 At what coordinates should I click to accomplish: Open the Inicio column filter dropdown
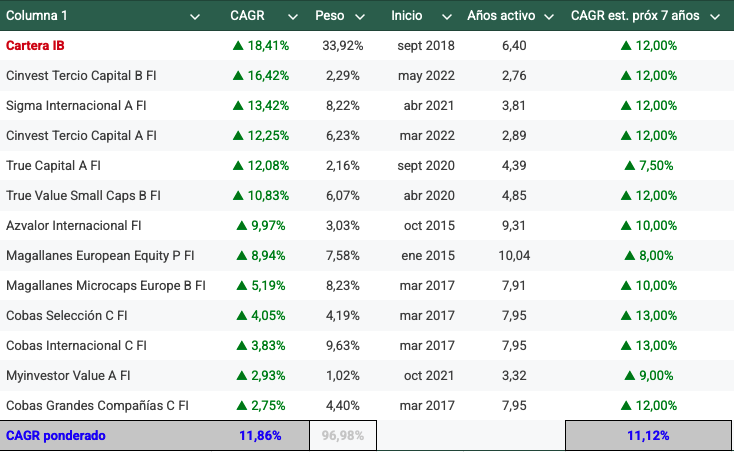point(447,17)
